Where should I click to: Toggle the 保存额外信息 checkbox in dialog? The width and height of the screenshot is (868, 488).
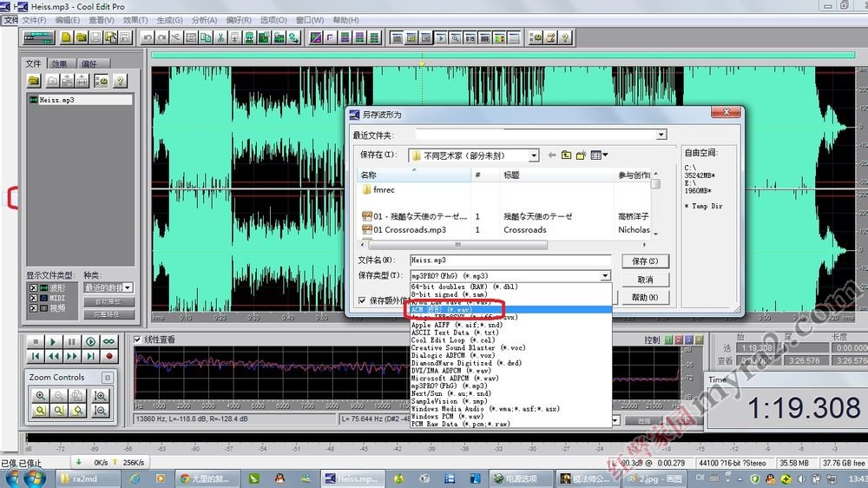(362, 300)
